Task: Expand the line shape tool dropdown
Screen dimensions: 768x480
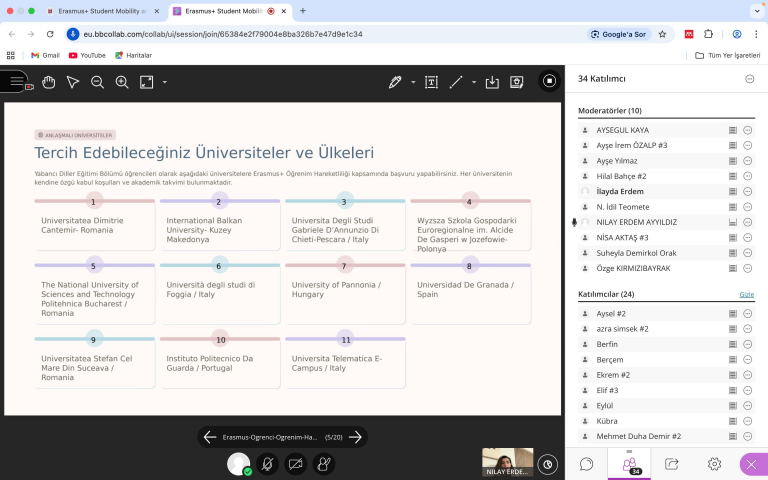Action: [472, 82]
